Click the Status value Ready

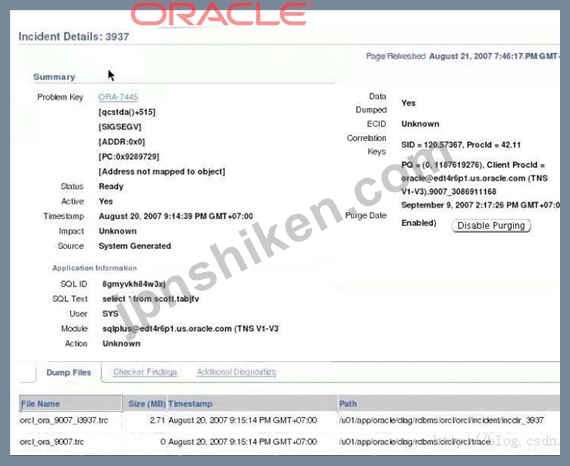click(x=111, y=186)
